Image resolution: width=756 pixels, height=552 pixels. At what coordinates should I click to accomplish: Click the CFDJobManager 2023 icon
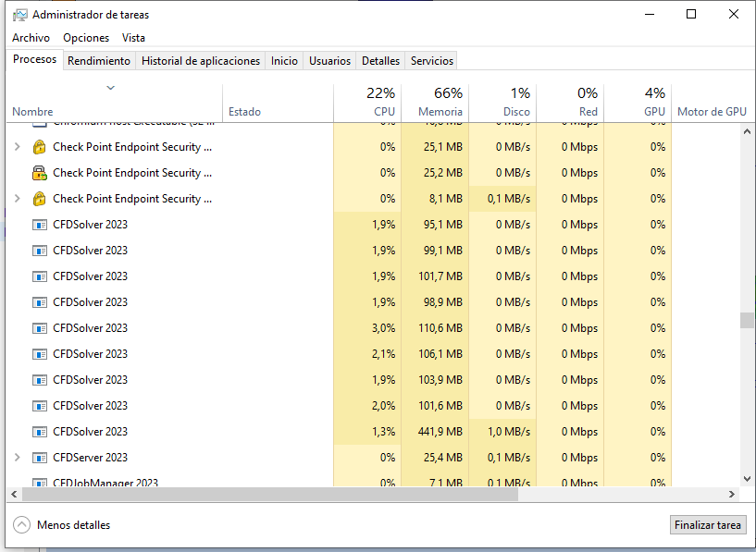[x=39, y=481]
